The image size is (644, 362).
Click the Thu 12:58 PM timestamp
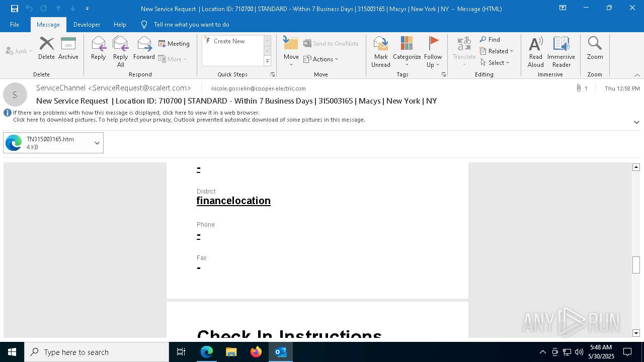622,88
